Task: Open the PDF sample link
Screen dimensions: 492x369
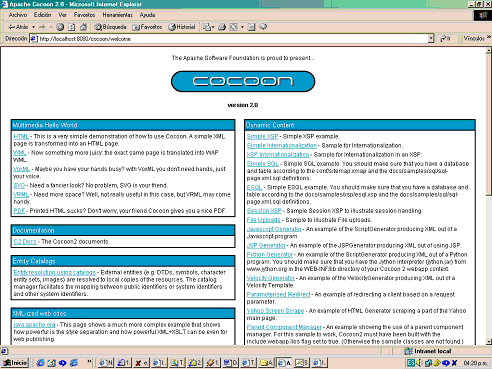Action: (x=19, y=211)
